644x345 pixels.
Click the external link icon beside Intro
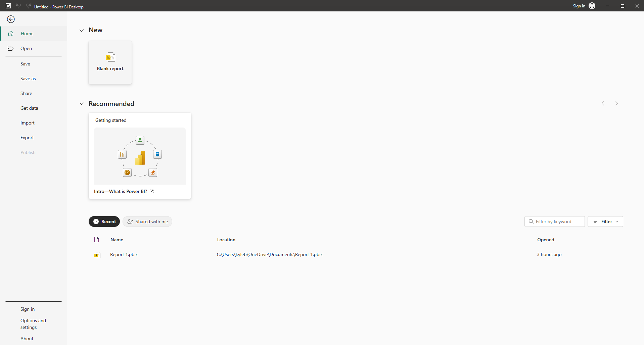tap(152, 191)
